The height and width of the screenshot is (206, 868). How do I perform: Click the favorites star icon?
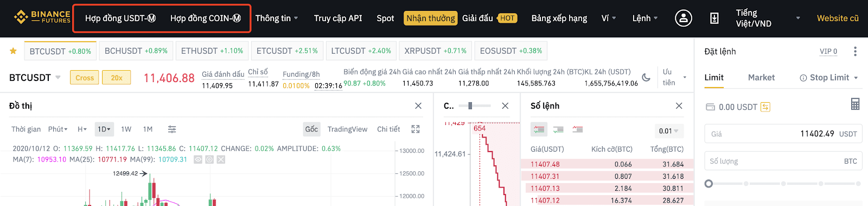tap(13, 51)
